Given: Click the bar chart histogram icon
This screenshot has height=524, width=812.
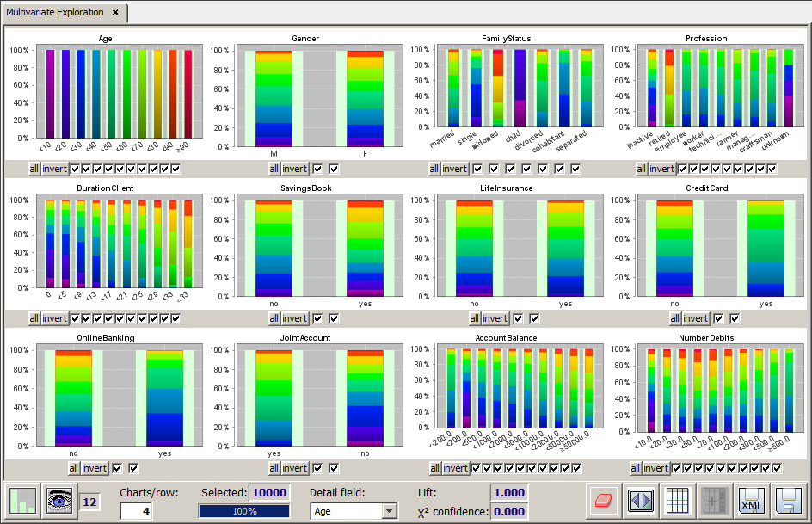Looking at the screenshot, I should (x=23, y=501).
